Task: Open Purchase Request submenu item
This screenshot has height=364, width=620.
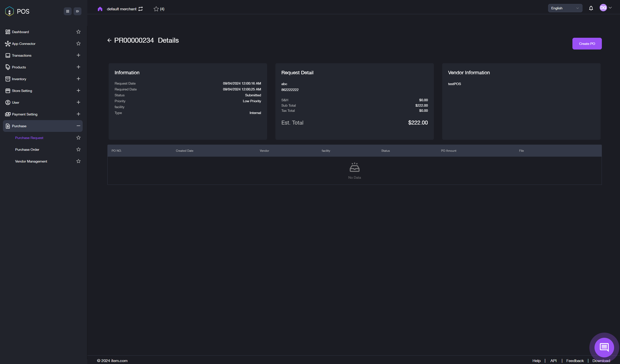Action: 29,138
